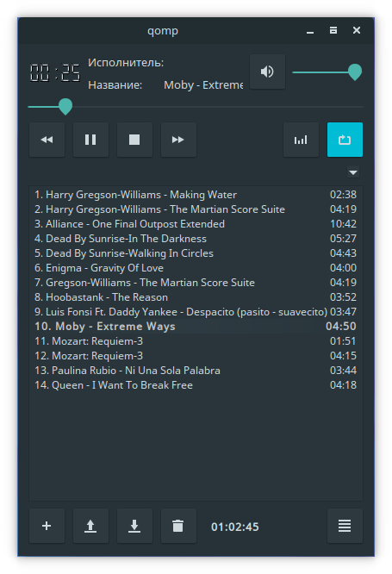Viewport: 392px width, 574px height.
Task: Click the upload arrow playlist button
Action: (90, 526)
